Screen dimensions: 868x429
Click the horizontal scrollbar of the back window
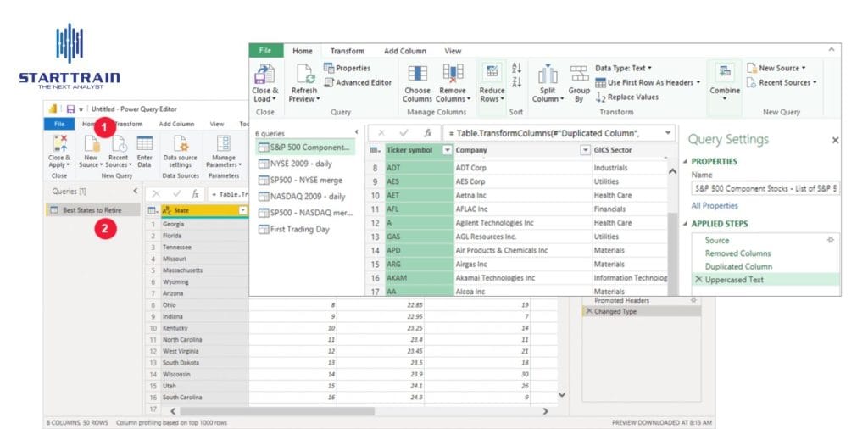277,411
